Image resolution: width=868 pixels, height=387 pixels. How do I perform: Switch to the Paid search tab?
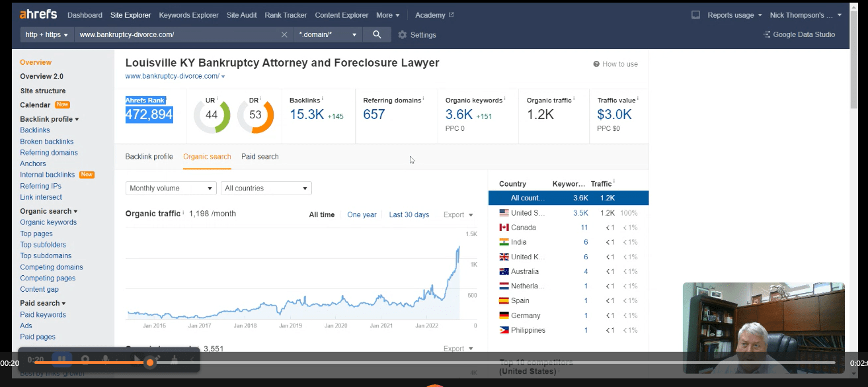(260, 157)
